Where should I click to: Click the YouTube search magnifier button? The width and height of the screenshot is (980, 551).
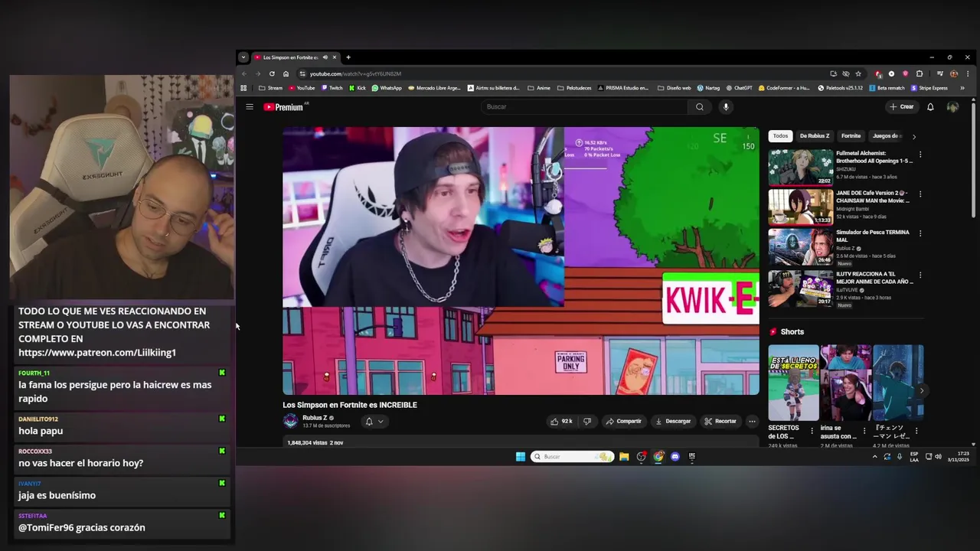(x=699, y=107)
